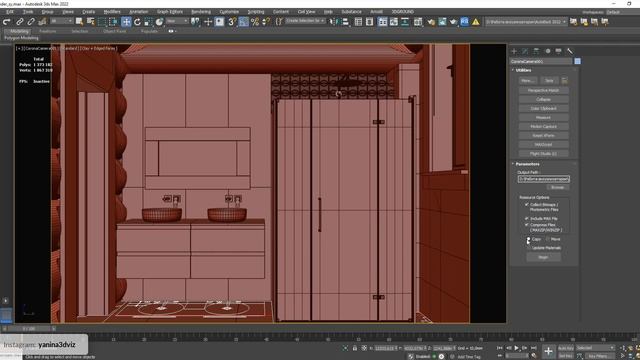Click the Browse button for output path

coord(558,187)
